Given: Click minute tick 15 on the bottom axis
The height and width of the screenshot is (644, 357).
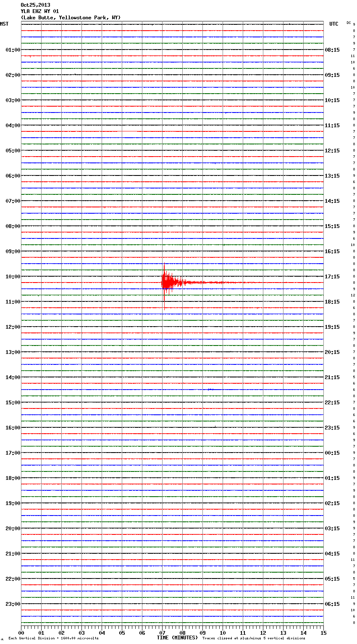Looking at the screenshot, I should click(x=323, y=633).
